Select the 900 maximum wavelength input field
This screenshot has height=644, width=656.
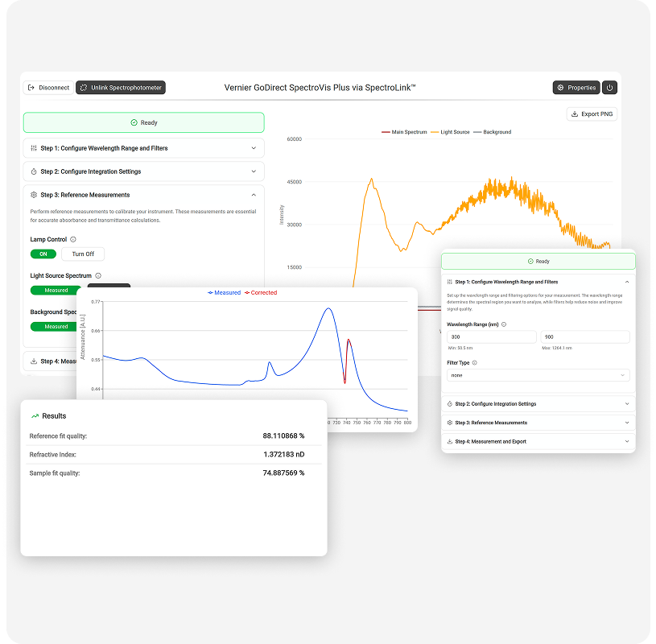coord(584,336)
